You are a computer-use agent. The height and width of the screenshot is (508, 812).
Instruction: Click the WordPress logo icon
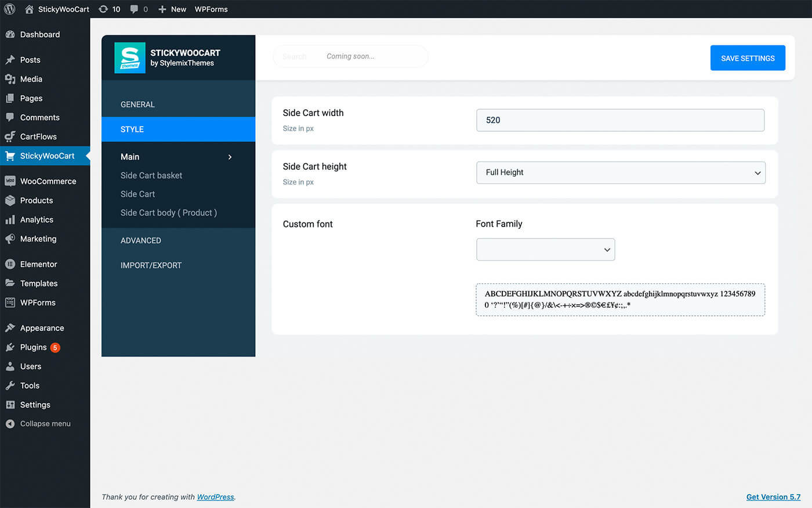[x=9, y=9]
